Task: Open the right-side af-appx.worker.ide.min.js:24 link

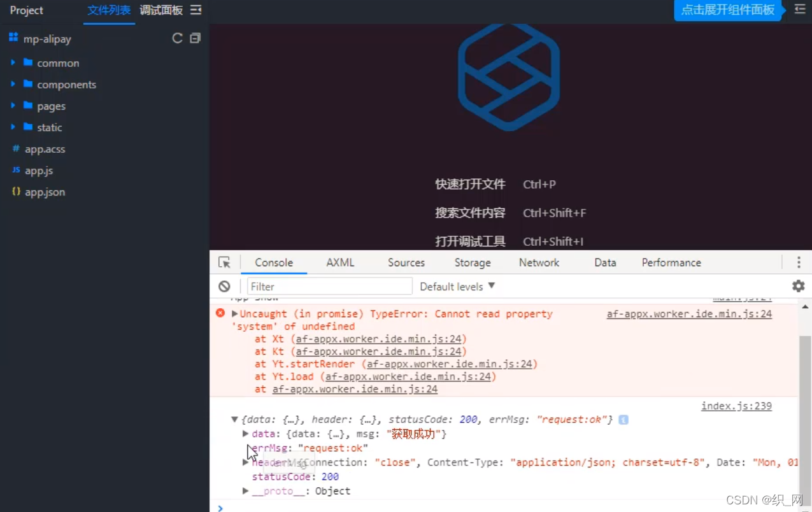Action: coord(689,314)
